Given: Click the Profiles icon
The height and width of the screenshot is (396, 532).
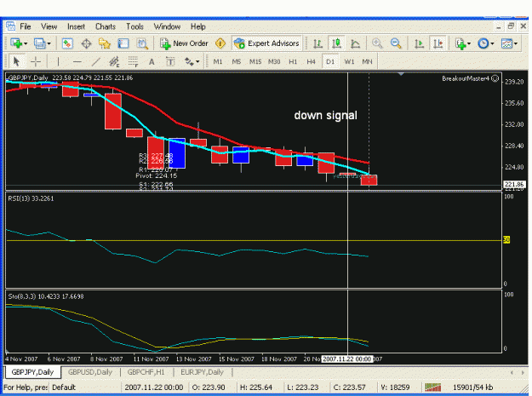Looking at the screenshot, I should (39, 43).
